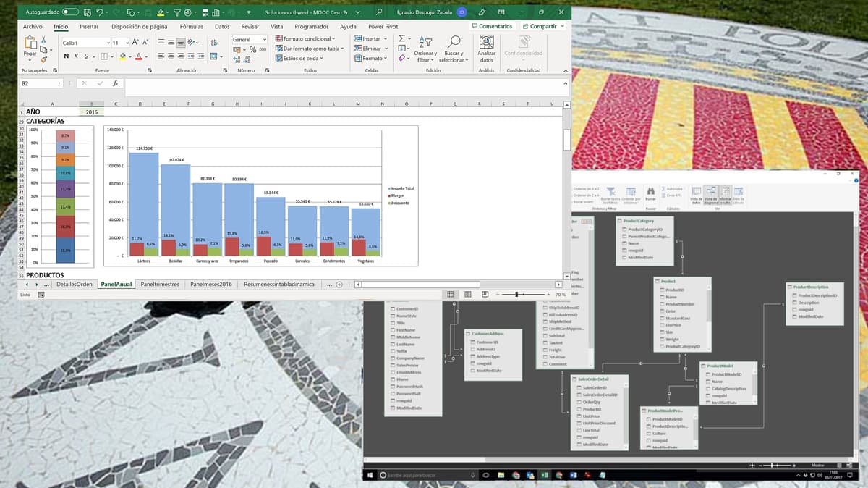Switch to Page Layout view icon

point(468,295)
